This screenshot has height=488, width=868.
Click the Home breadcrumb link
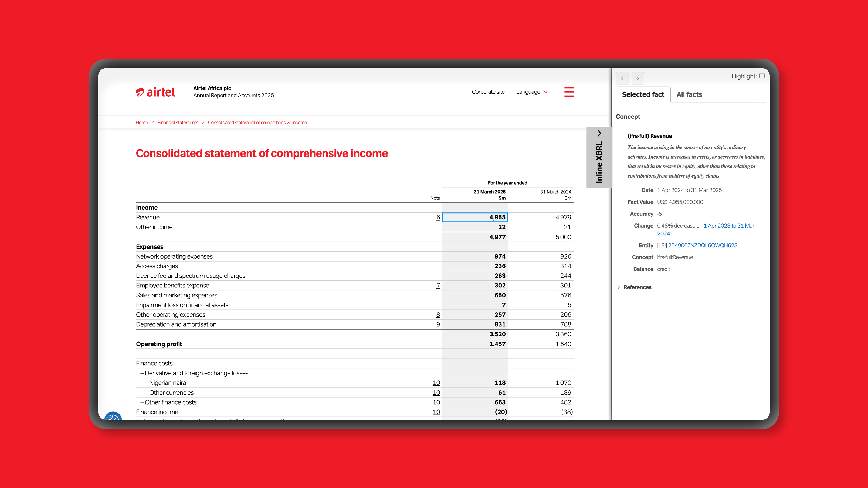point(141,122)
